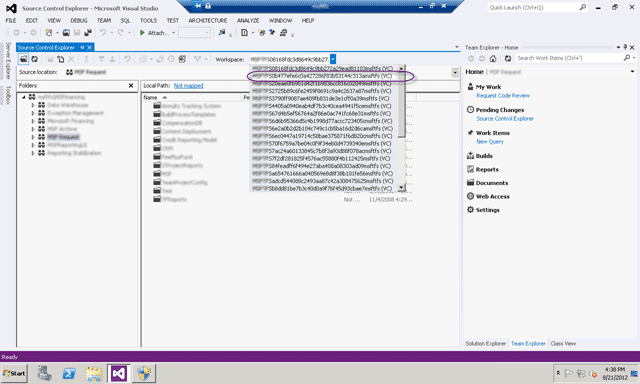This screenshot has width=640, height=384.
Task: Click the workspace list scrollbar up arrow
Action: (401, 68)
